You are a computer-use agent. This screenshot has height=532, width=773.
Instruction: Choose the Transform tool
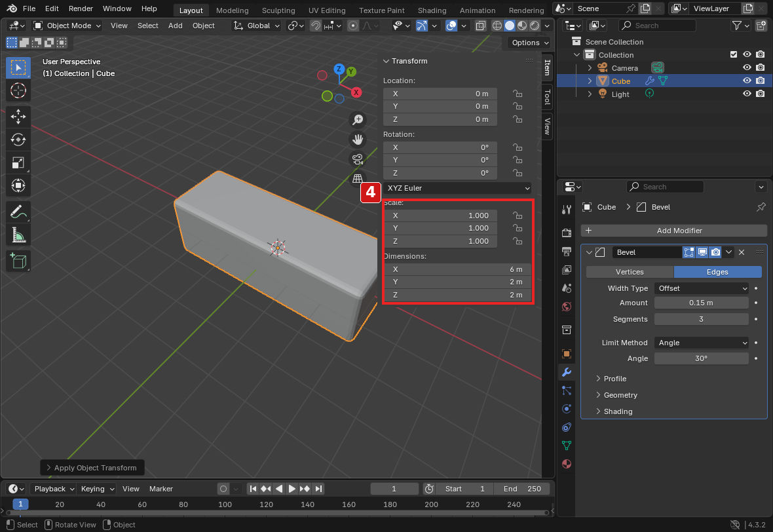pyautogui.click(x=18, y=186)
